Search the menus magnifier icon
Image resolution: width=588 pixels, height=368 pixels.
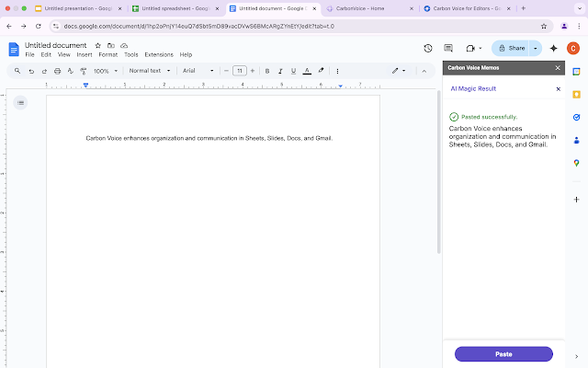pyautogui.click(x=17, y=71)
